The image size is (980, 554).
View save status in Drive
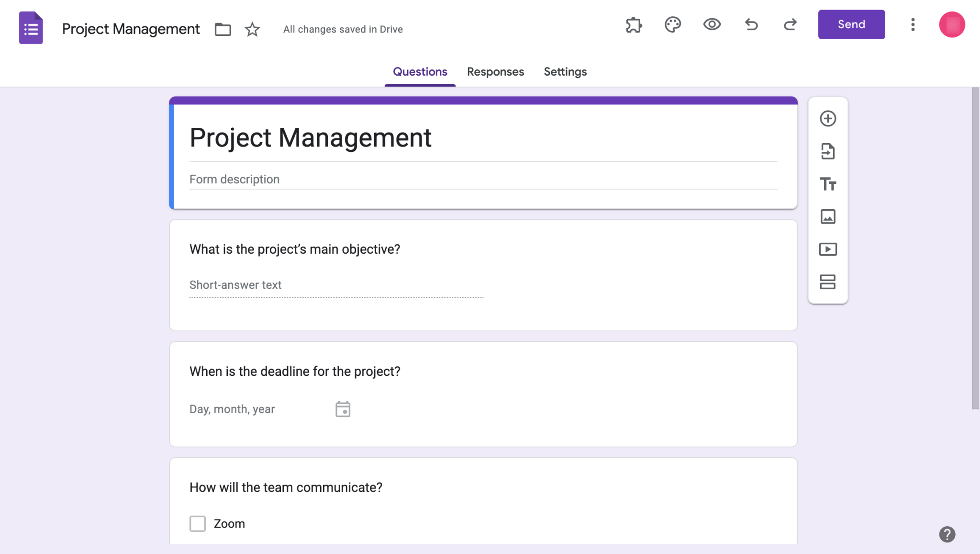[x=343, y=29]
